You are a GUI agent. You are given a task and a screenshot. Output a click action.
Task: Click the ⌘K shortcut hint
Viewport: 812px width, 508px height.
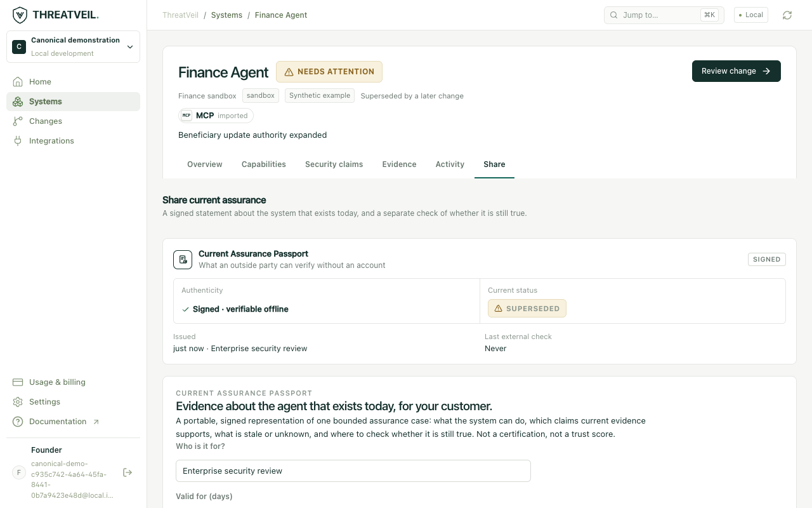(709, 15)
